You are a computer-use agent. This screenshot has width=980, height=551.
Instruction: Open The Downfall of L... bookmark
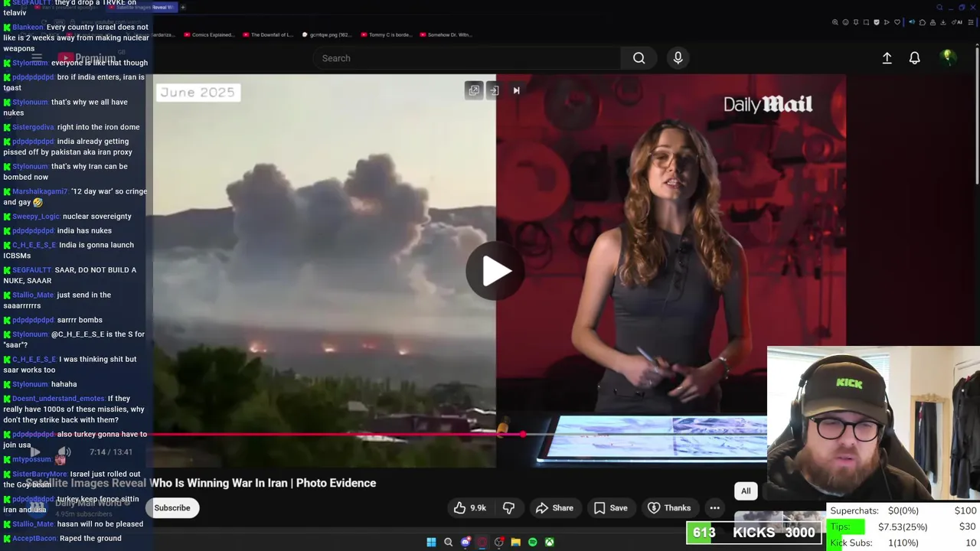pos(267,34)
